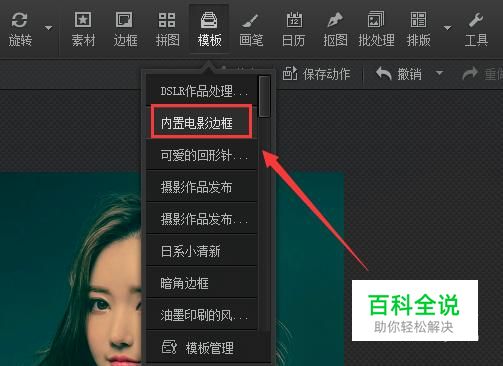Open the 拼图 collage tool
Screen dimensions: 503x366
click(x=167, y=29)
